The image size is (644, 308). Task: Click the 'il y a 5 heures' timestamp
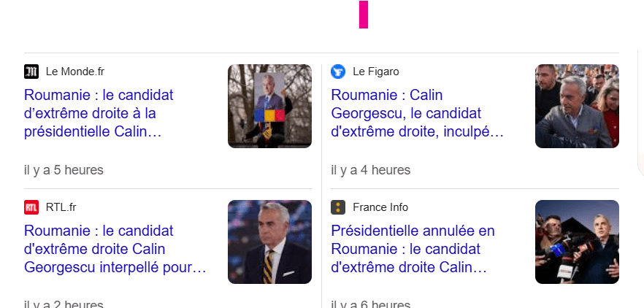64,170
